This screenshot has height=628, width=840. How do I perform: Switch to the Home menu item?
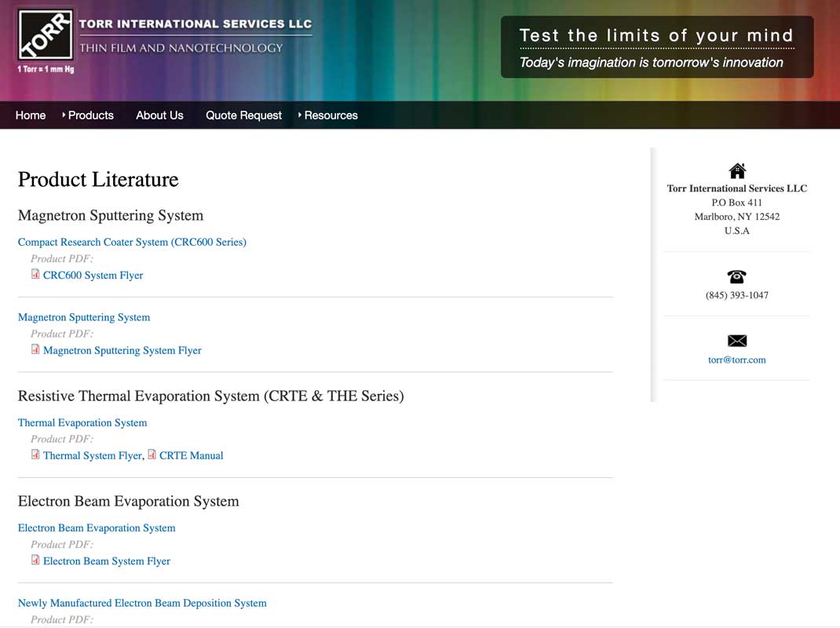(x=30, y=115)
